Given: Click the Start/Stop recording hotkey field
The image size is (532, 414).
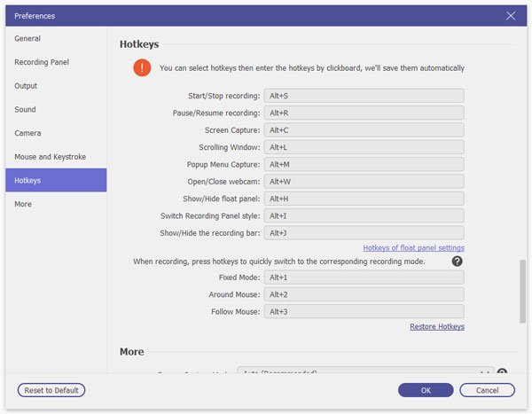Looking at the screenshot, I should [364, 96].
